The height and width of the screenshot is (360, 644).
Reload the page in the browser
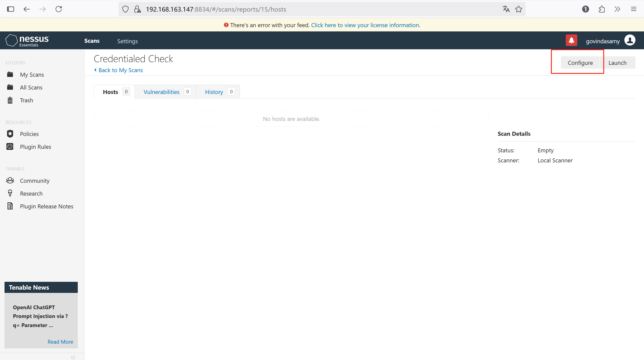(59, 9)
